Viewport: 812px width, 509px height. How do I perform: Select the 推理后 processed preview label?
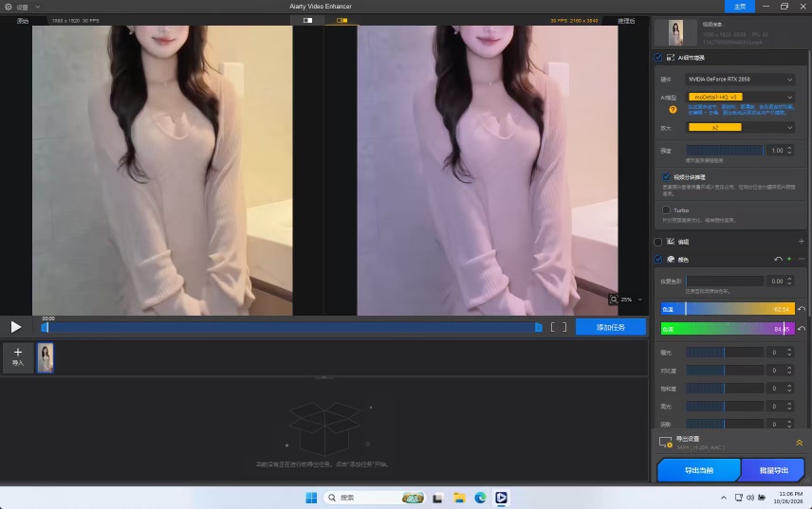click(x=626, y=21)
